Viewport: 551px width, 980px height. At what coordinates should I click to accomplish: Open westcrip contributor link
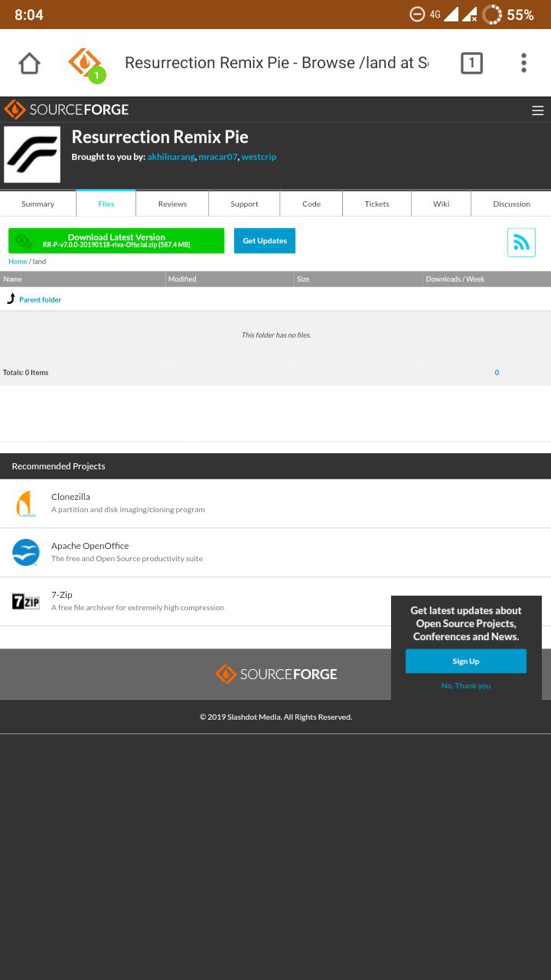click(259, 156)
